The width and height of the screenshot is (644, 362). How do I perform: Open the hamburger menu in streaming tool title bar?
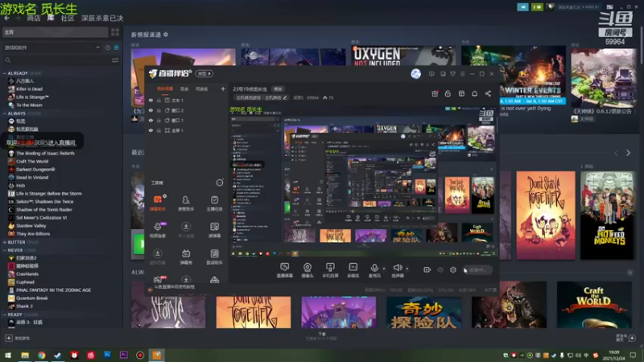pos(462,74)
